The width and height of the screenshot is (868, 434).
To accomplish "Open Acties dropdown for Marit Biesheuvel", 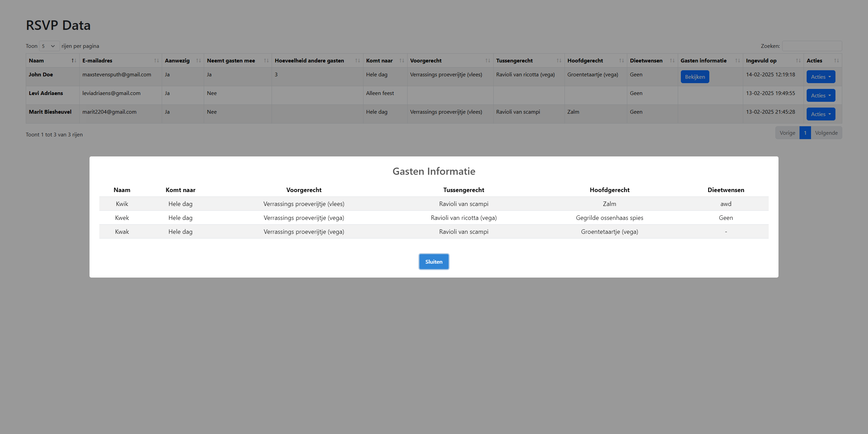I will pos(821,114).
